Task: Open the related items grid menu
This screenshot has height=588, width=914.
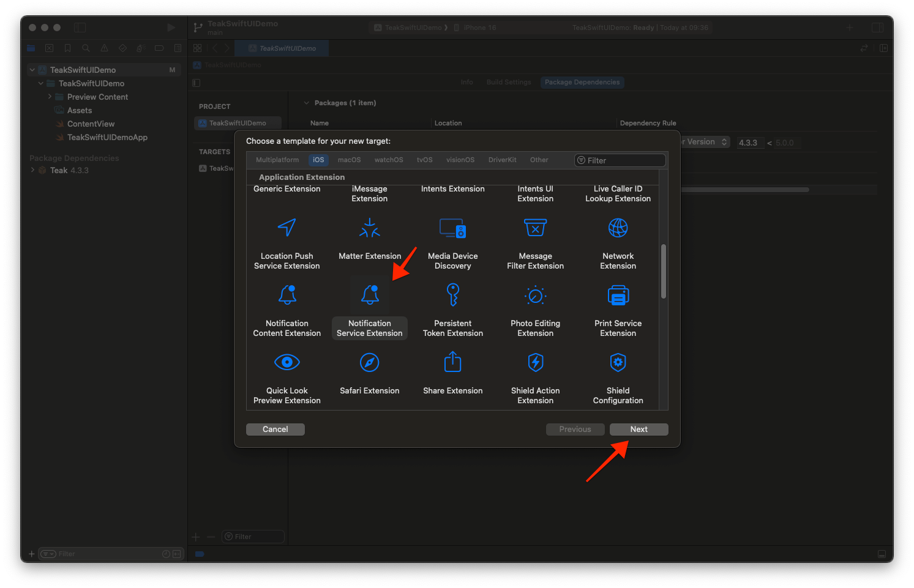Action: [197, 48]
